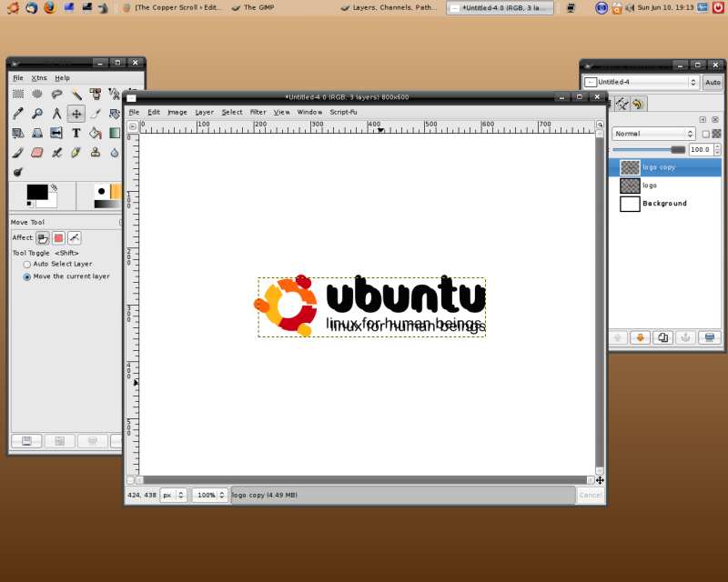Viewport: 728px width, 582px height.
Task: Select the Text tool
Action: (x=76, y=133)
